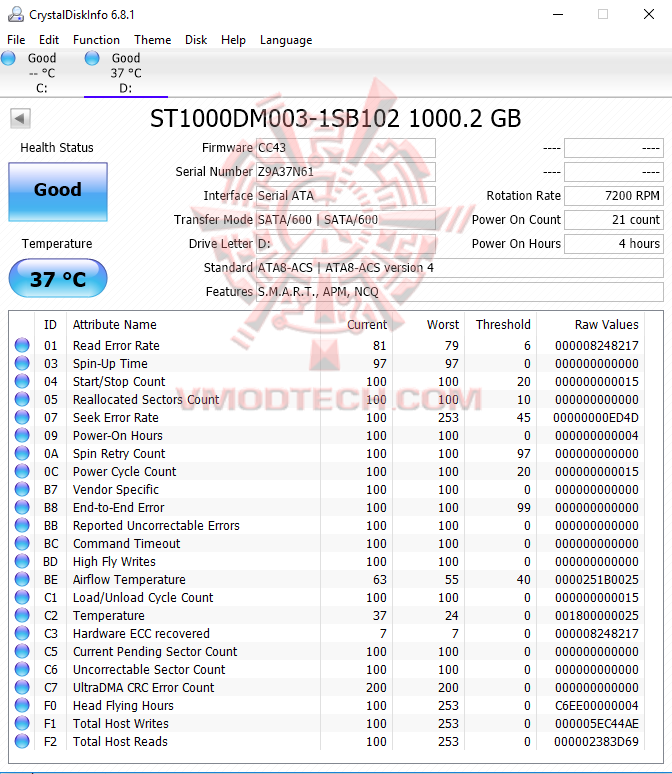
Task: Click the status orb for Vendor Specific
Action: [x=22, y=489]
